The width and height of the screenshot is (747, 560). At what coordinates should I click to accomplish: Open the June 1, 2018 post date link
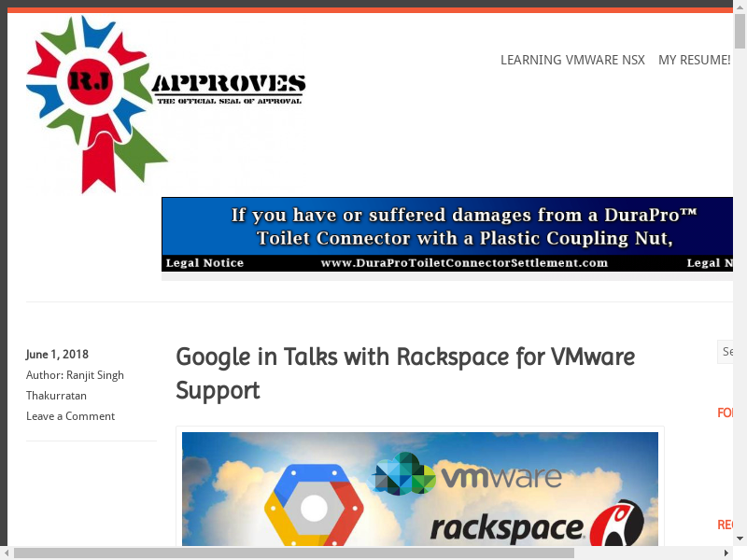point(57,355)
